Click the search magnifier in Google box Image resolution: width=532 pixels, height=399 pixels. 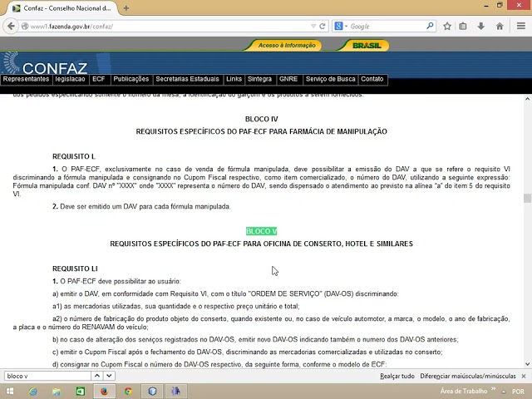430,26
